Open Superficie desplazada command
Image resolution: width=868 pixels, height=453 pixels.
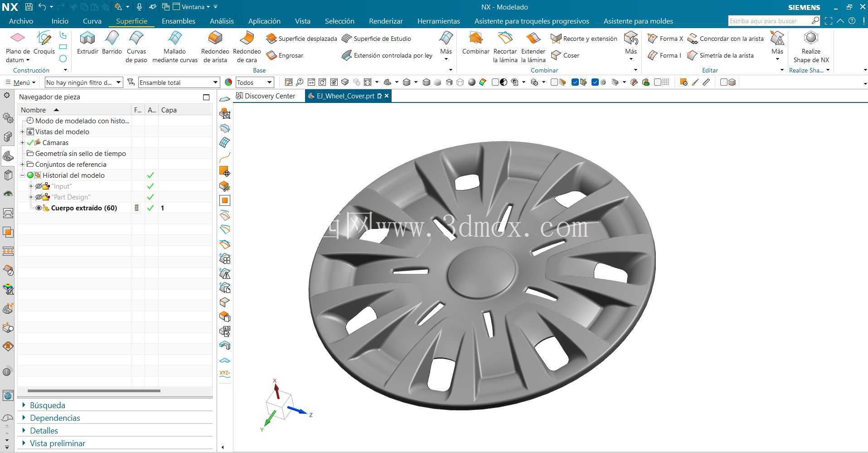[x=302, y=39]
